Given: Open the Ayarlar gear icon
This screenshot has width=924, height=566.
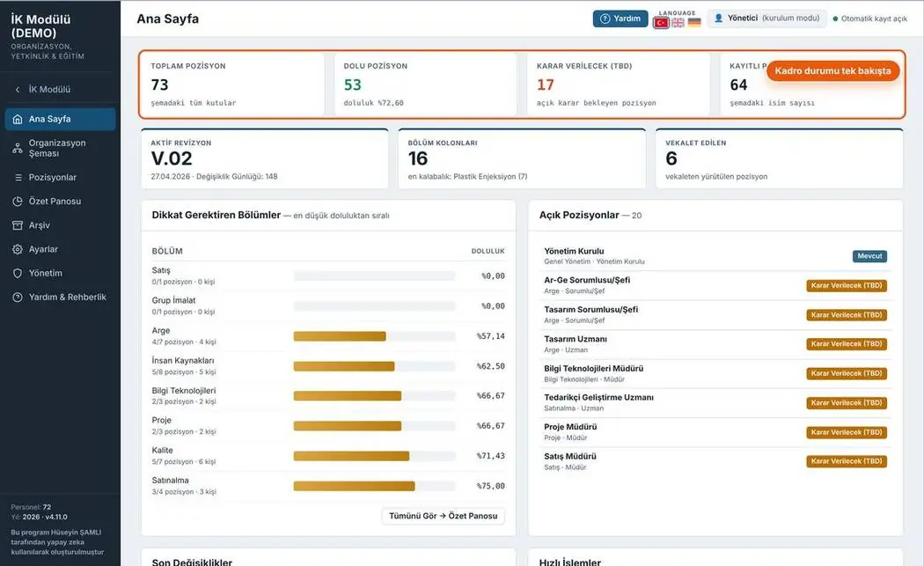Looking at the screenshot, I should click(18, 249).
